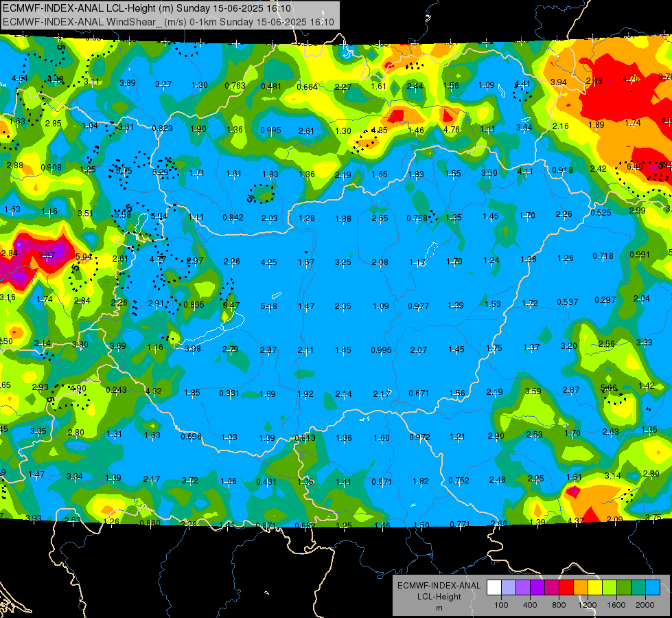Viewport: 672px width, 618px height.
Task: Click the LCL-Height title line at top
Action: pos(147,8)
